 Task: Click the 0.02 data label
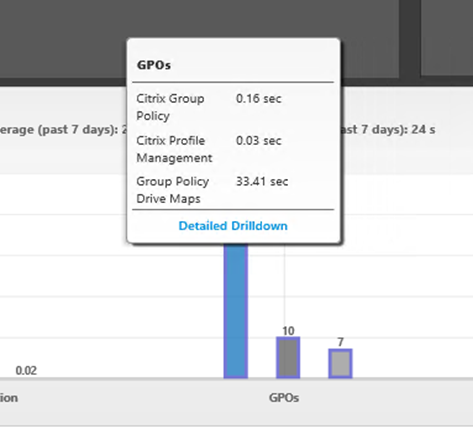point(26,370)
